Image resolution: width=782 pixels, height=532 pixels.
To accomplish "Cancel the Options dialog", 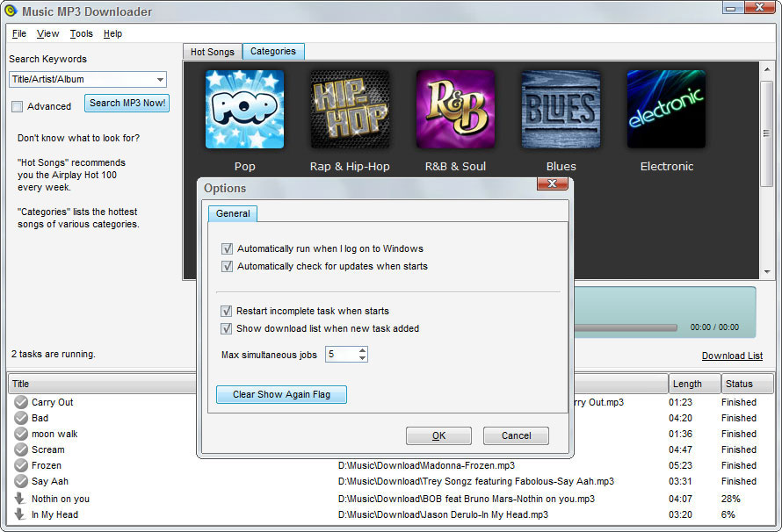I will coord(516,435).
